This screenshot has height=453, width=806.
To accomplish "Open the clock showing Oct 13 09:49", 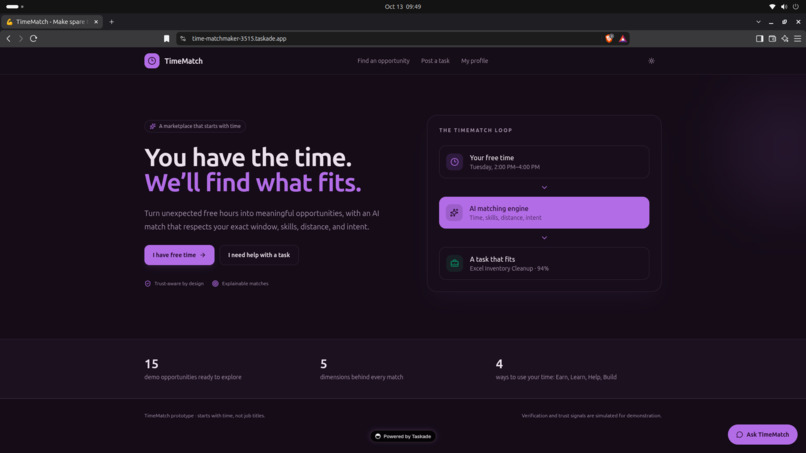I will [403, 7].
